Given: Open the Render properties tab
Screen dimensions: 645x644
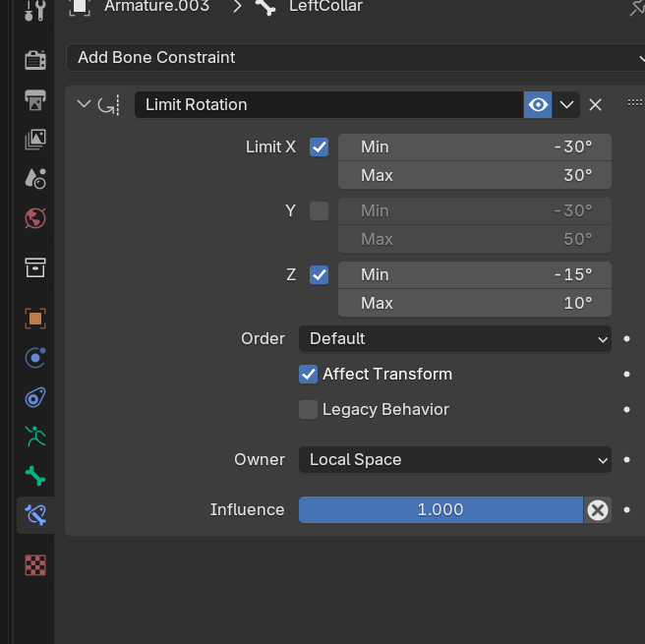Looking at the screenshot, I should [35, 60].
